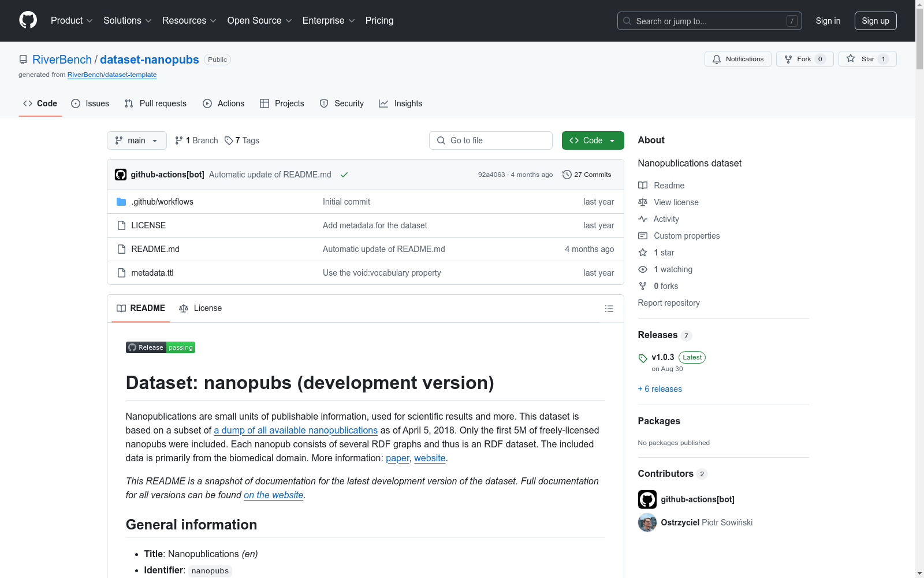Click the github-actions bot avatar in commit row
Image resolution: width=924 pixels, height=578 pixels.
[121, 175]
